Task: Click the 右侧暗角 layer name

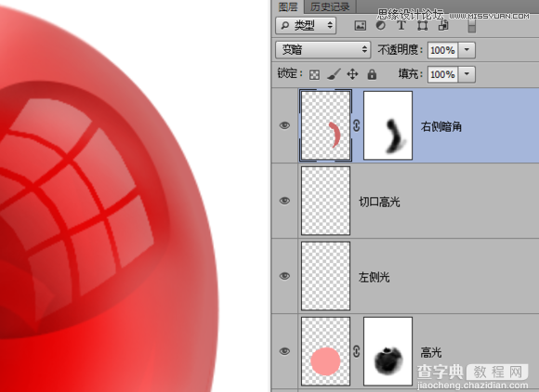Action: pos(441,126)
